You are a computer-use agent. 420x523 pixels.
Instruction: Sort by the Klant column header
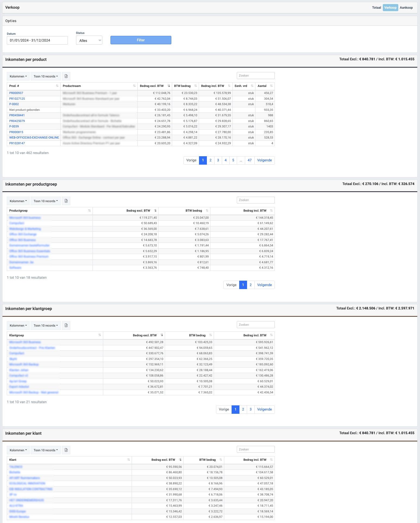point(69,460)
